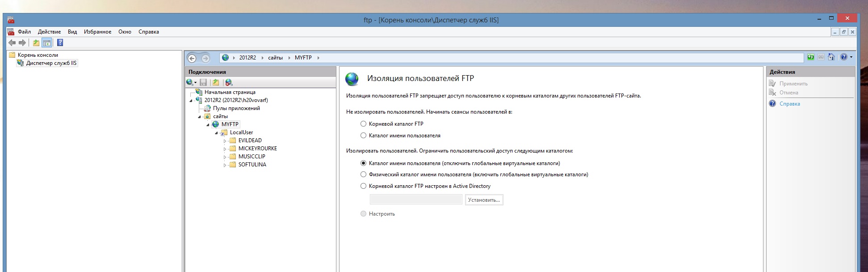The width and height of the screenshot is (868, 272).
Task: Click the Установить... button
Action: 484,200
